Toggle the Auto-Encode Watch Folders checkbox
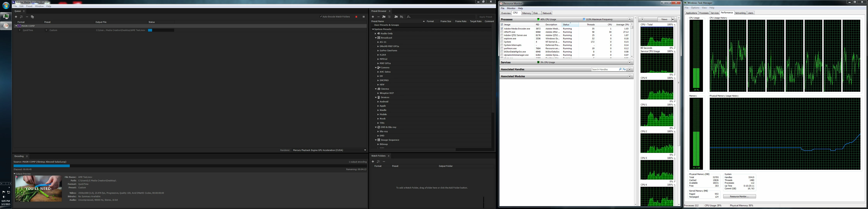The height and width of the screenshot is (209, 868). pos(321,17)
